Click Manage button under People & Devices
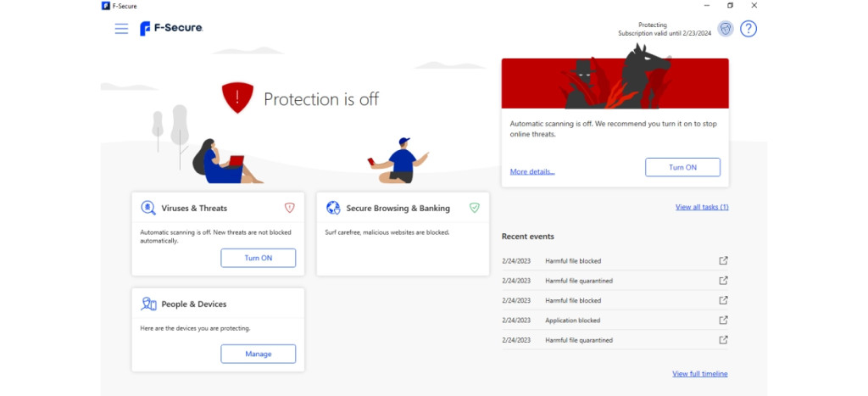 [258, 354]
